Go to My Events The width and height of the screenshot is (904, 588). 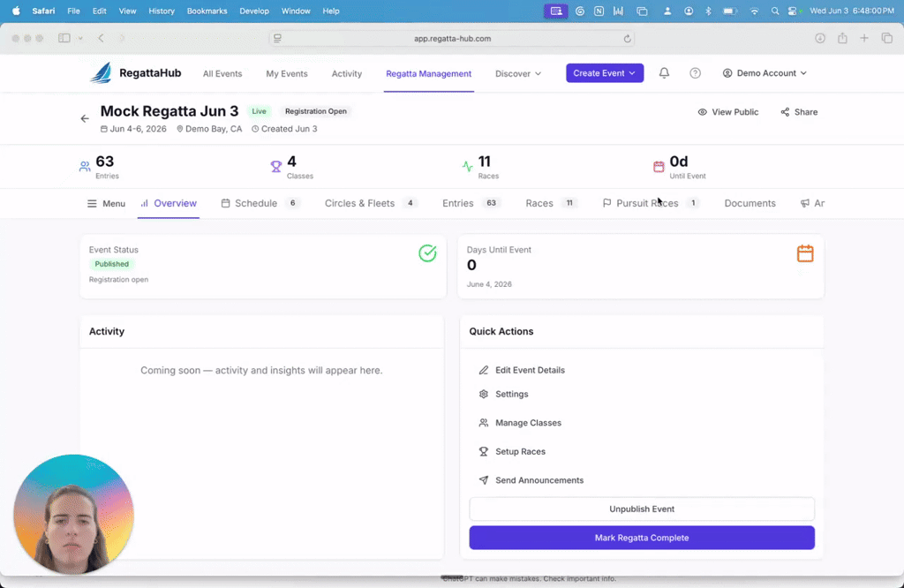(x=287, y=74)
